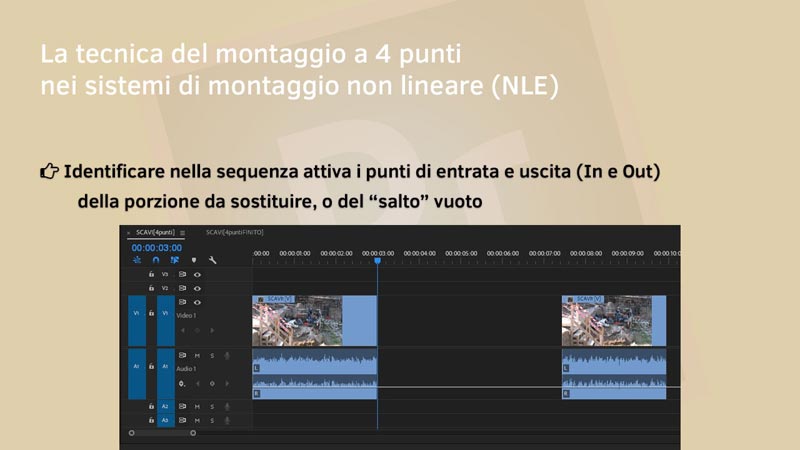Open the SCAVI[4puntiFINITO] sequence tab
The width and height of the screenshot is (800, 450).
pos(235,232)
